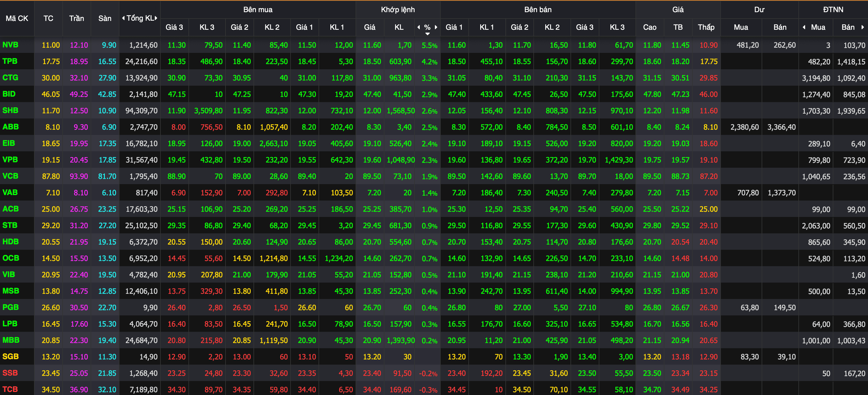
Task: Open the BID stock symbol
Action: 9,94
